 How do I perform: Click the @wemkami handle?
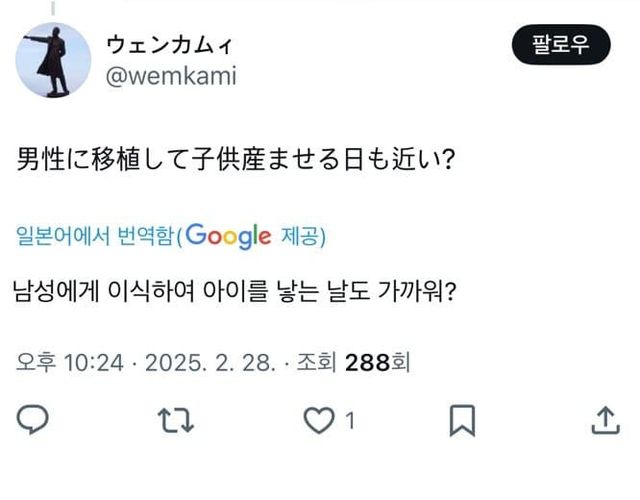[x=170, y=76]
